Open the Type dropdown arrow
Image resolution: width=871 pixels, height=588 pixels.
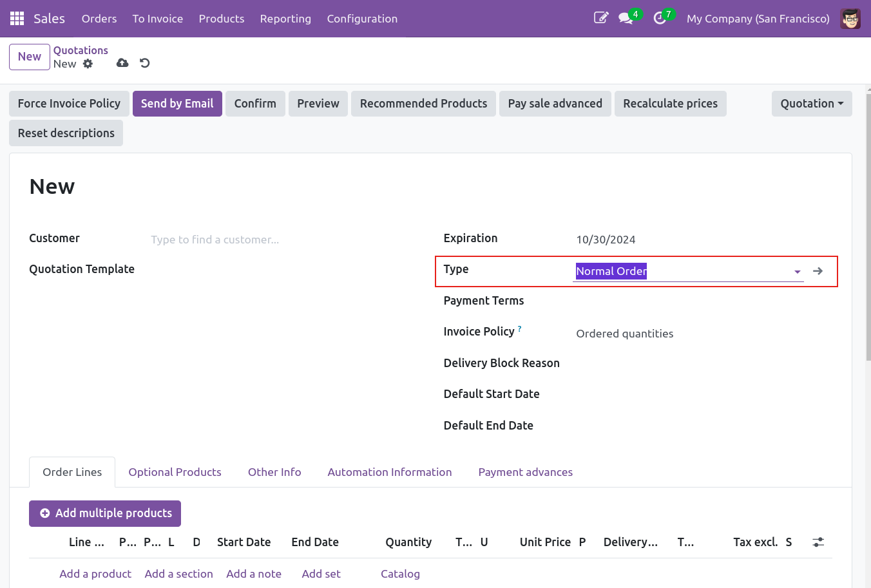click(798, 272)
